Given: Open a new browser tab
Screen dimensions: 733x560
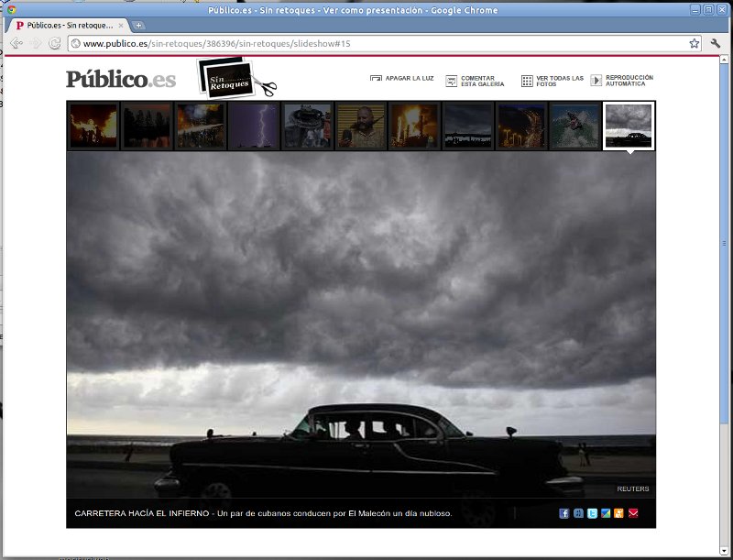Looking at the screenshot, I should (x=138, y=26).
